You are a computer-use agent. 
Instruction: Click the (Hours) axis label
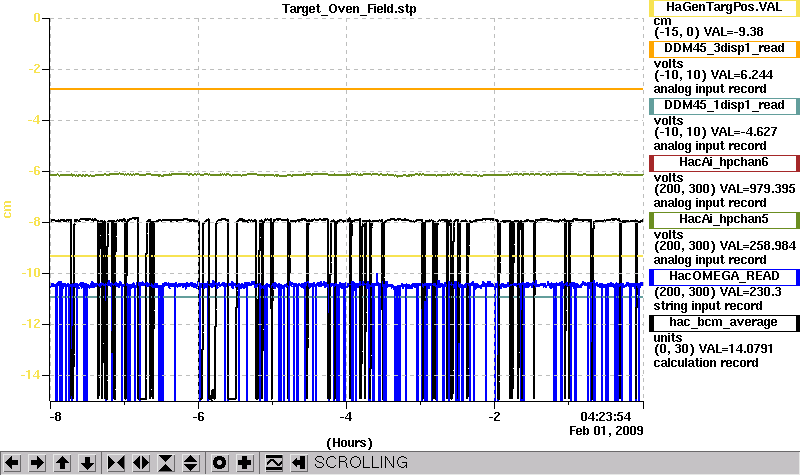click(x=349, y=443)
